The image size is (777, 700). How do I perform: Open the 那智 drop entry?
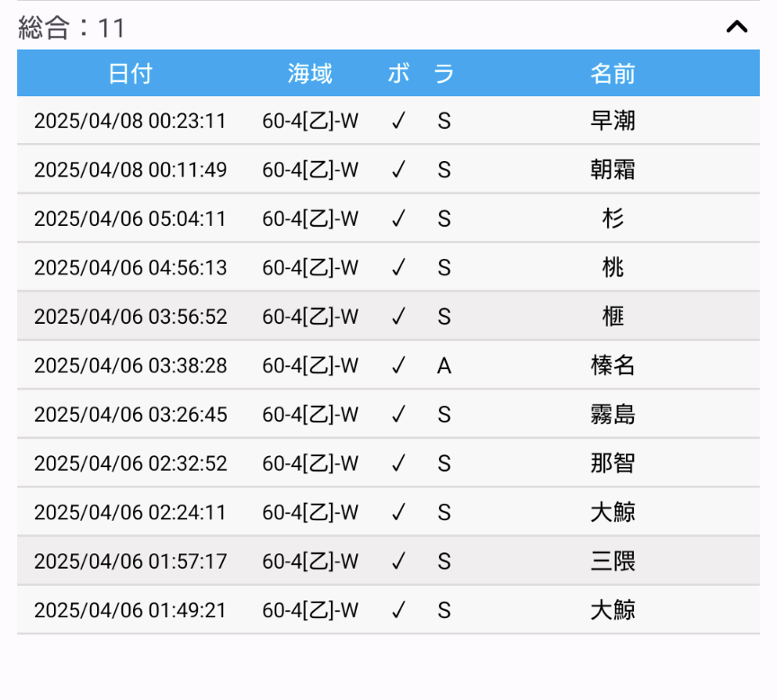coord(388,463)
